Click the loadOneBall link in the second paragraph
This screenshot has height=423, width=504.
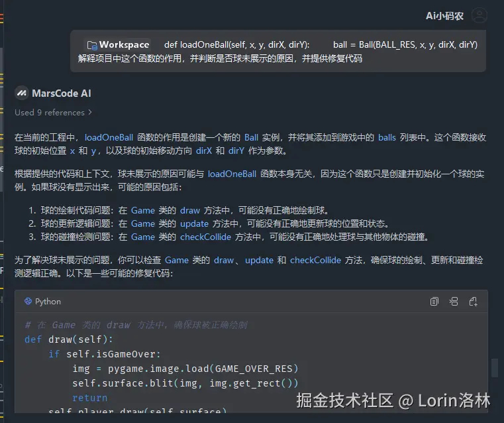tap(232, 174)
